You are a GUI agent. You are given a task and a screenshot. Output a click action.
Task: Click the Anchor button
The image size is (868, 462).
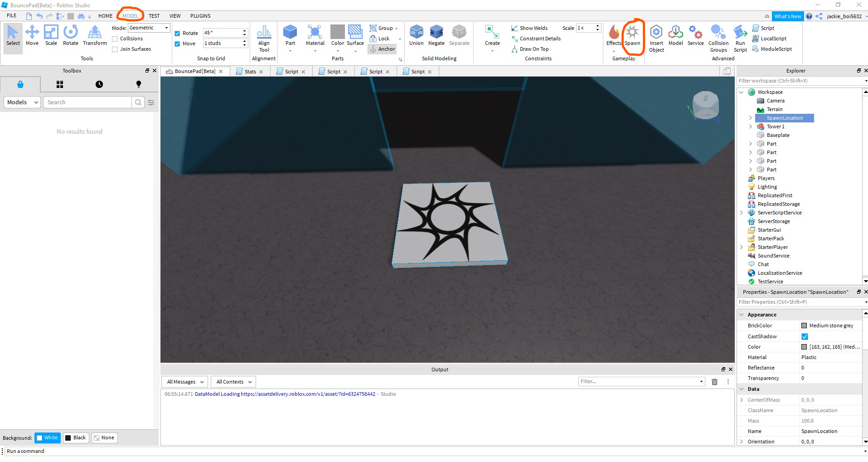click(382, 49)
